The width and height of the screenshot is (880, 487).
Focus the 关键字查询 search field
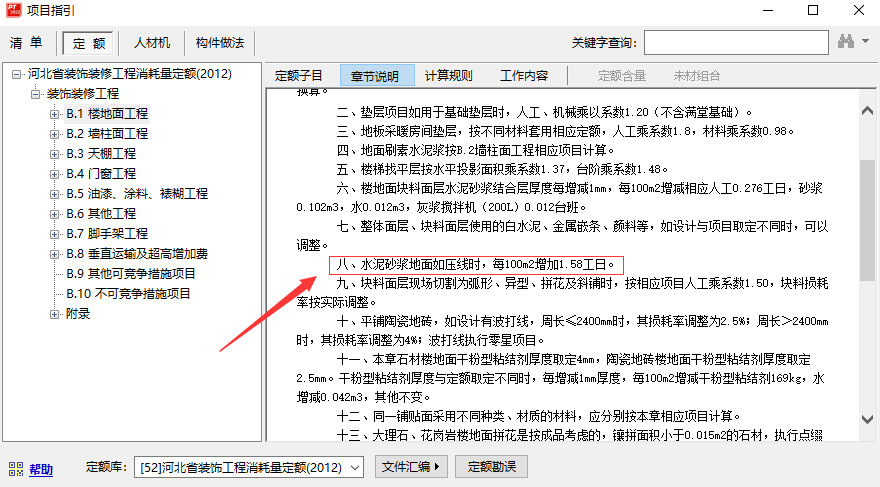pyautogui.click(x=736, y=43)
